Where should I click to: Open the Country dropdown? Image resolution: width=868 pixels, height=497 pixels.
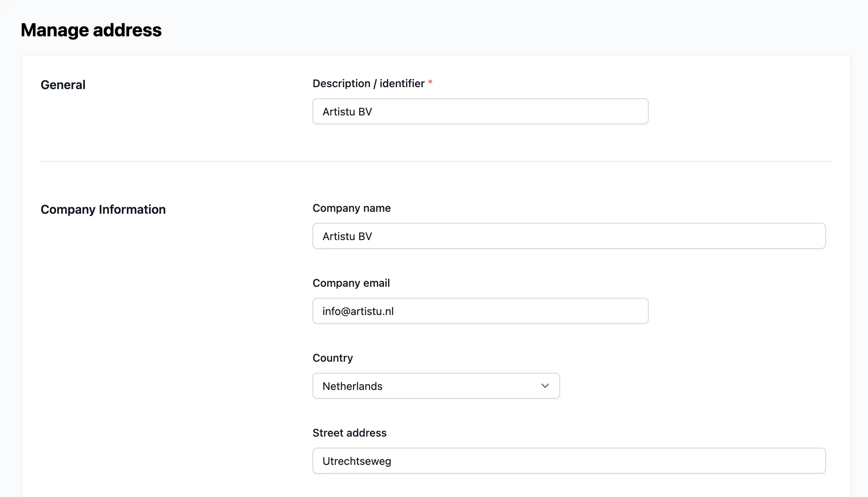coord(436,386)
